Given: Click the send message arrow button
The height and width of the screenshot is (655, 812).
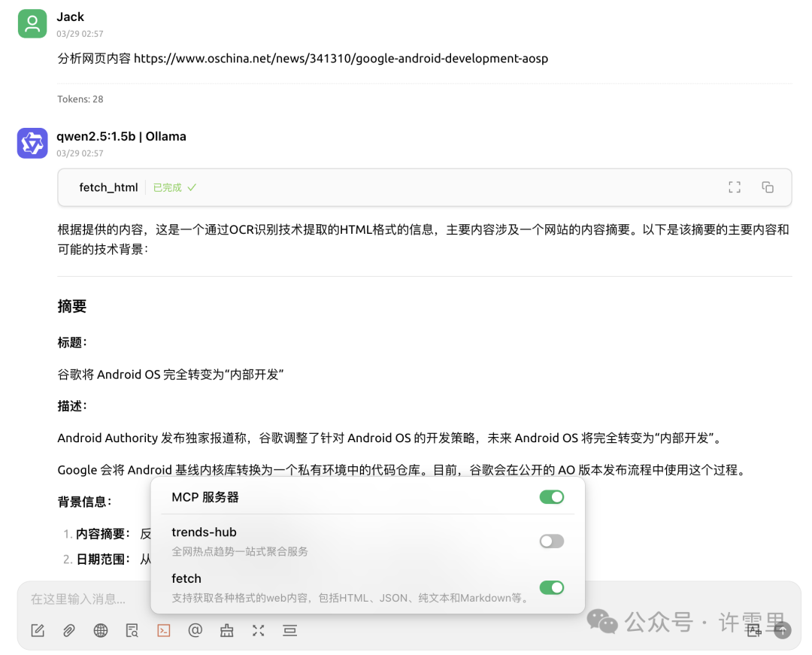Looking at the screenshot, I should point(783,630).
